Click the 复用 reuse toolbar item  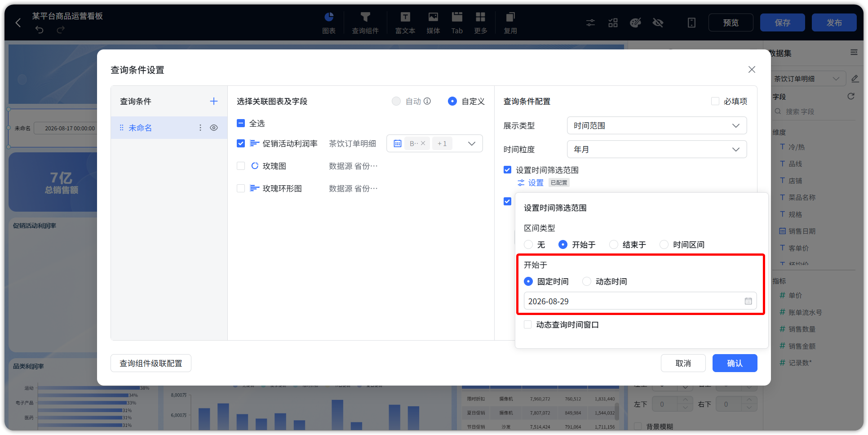click(x=510, y=22)
